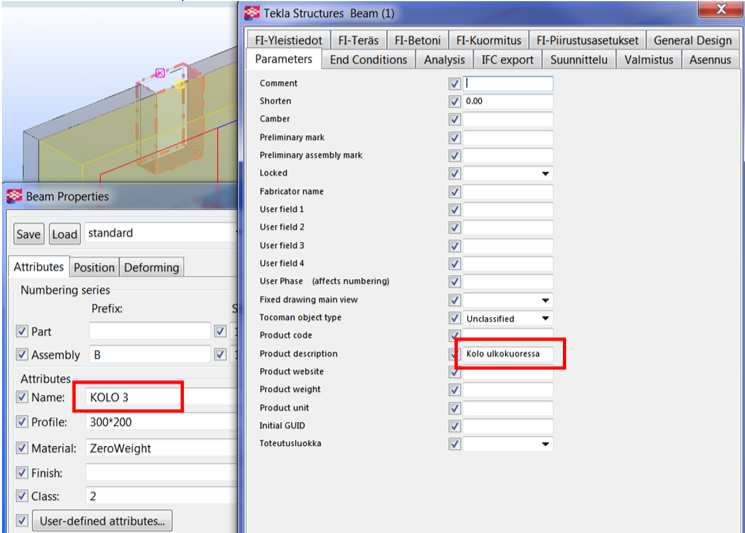745x533 pixels.
Task: Click the Part prefix input field
Action: [150, 331]
